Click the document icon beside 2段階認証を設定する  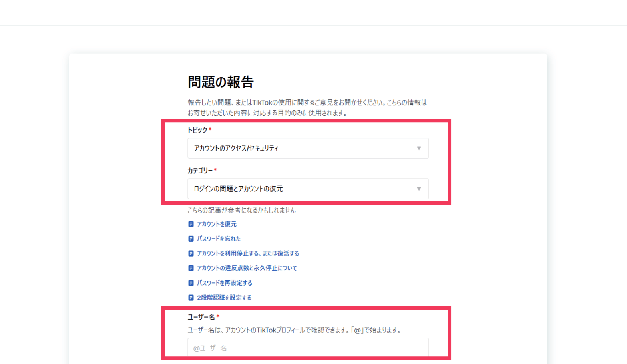pos(191,298)
